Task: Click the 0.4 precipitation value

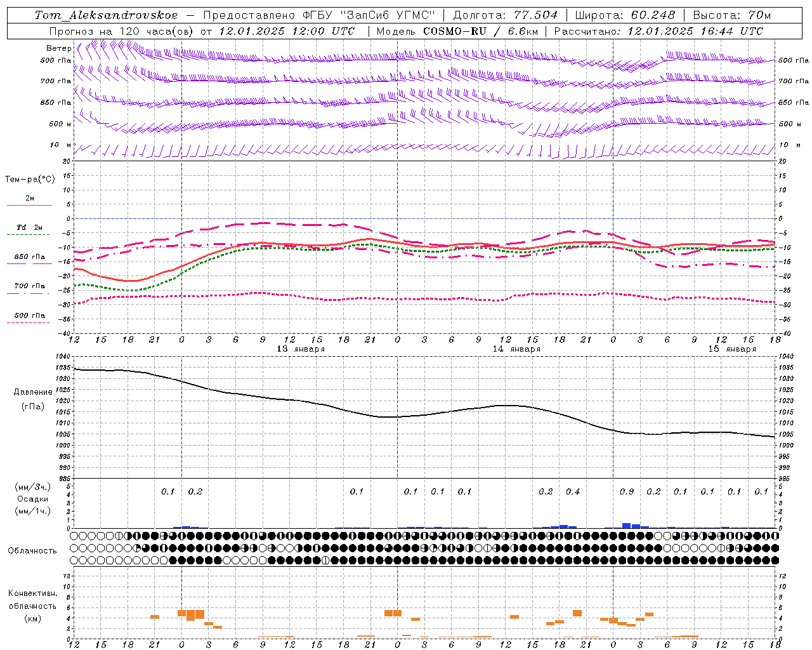Action: pos(573,491)
